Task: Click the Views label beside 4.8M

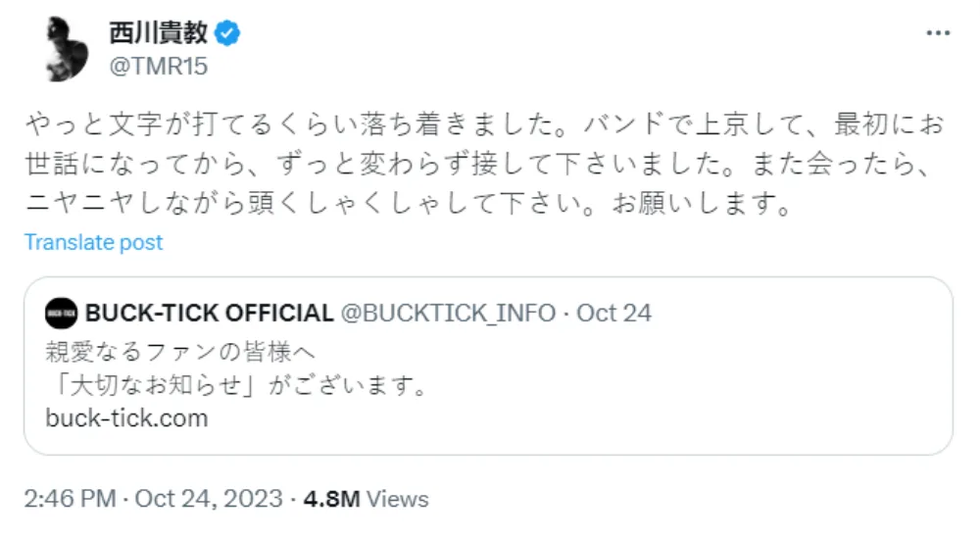Action: 399,499
